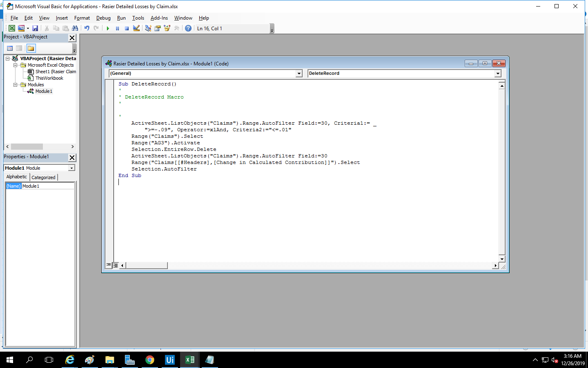Click the Copy toolbar icon
This screenshot has height=368, width=588.
coord(56,28)
